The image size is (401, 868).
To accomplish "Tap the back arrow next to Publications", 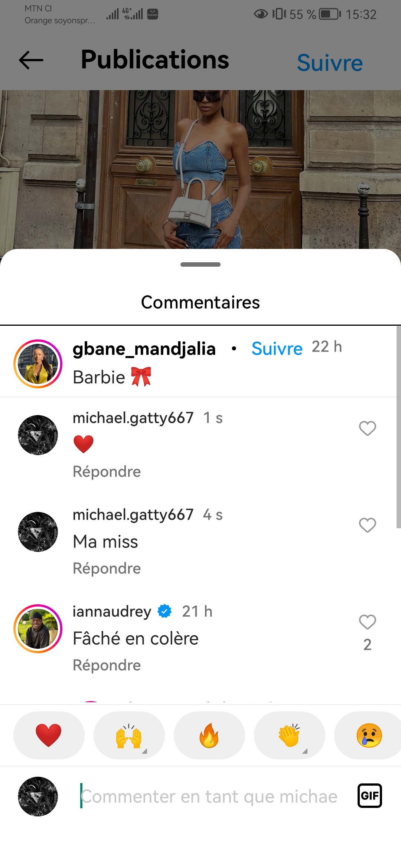I will (31, 60).
